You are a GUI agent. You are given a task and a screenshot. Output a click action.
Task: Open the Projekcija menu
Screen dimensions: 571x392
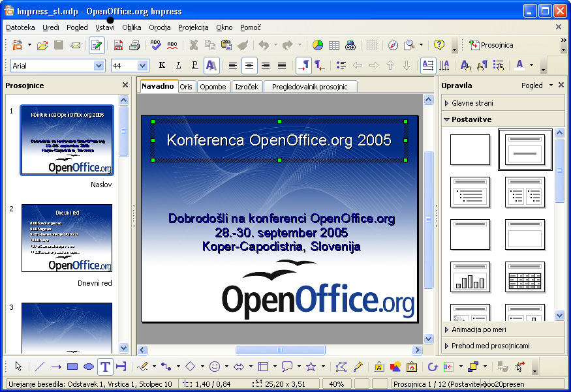click(x=193, y=27)
